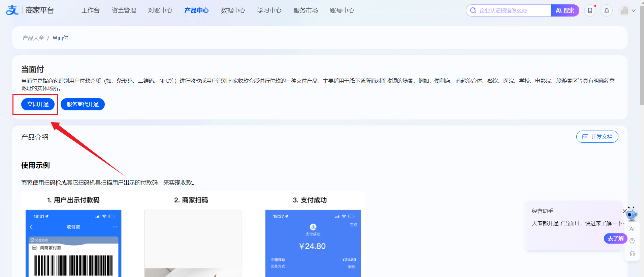
Task: Open the 开发文档 link
Action: pyautogui.click(x=597, y=137)
